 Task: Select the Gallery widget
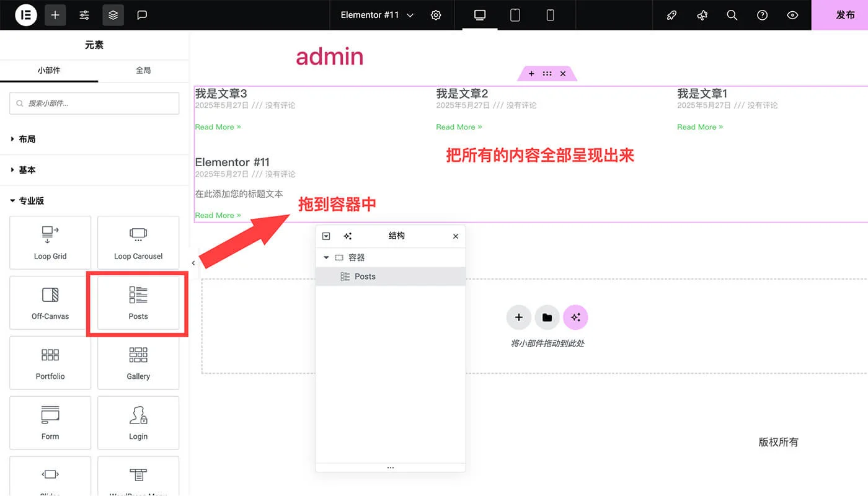coord(138,363)
